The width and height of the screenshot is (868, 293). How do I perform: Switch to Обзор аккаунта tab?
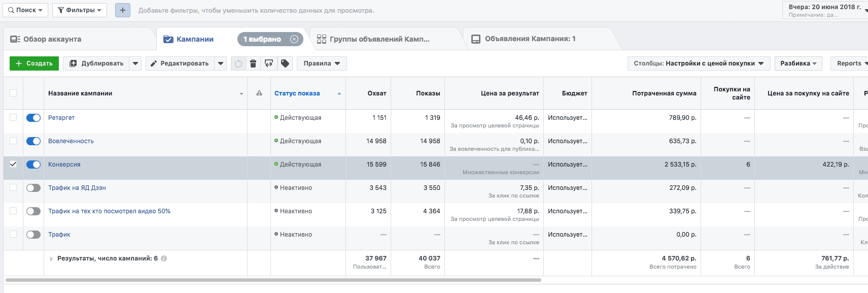click(x=52, y=39)
